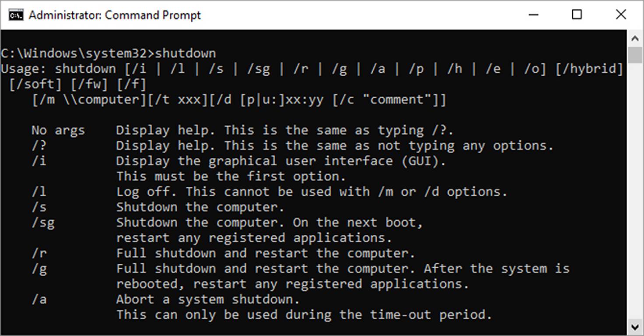The height and width of the screenshot is (336, 644).
Task: Click the maximize window button
Action: pos(577,14)
